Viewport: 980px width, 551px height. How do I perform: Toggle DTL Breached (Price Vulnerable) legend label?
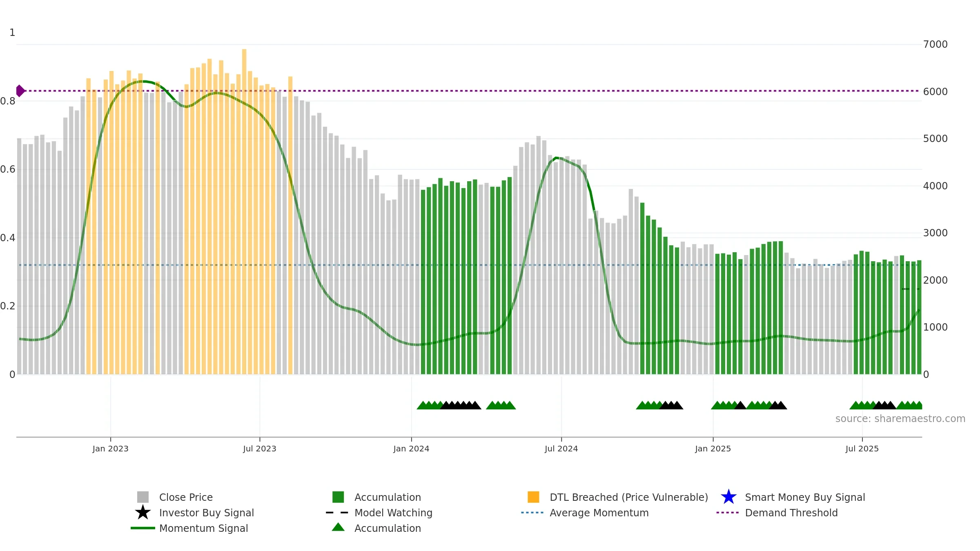pos(629,497)
